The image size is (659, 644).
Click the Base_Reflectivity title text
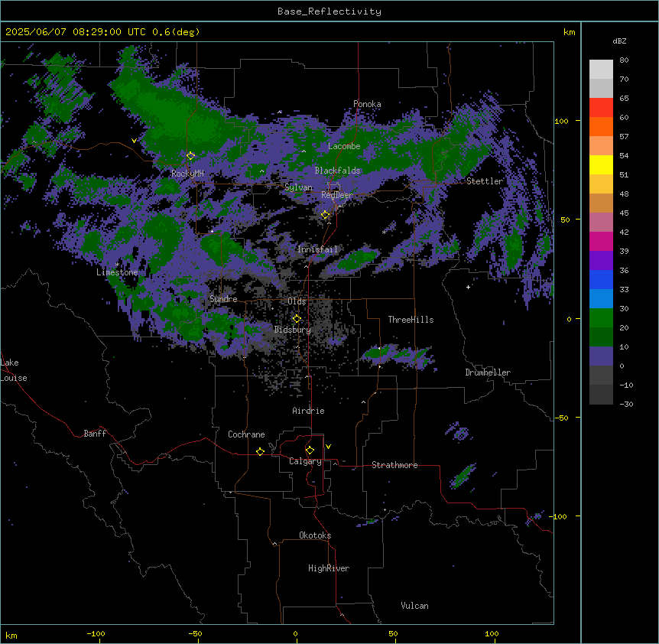(329, 11)
